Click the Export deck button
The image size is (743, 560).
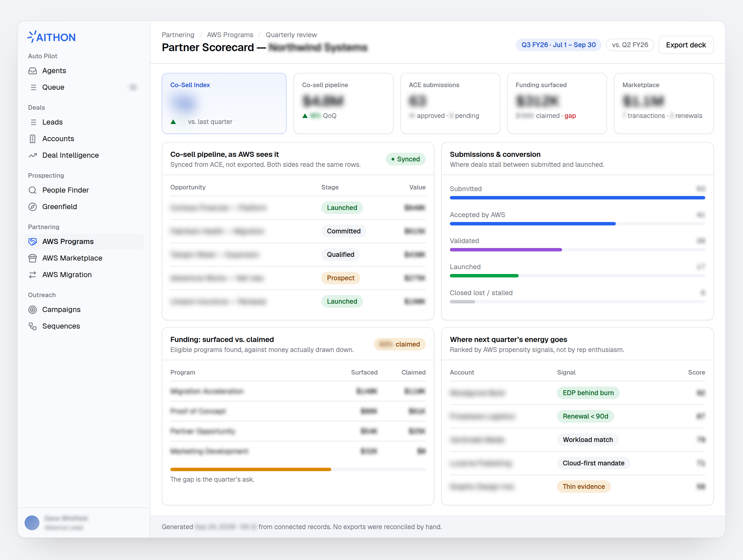click(686, 45)
